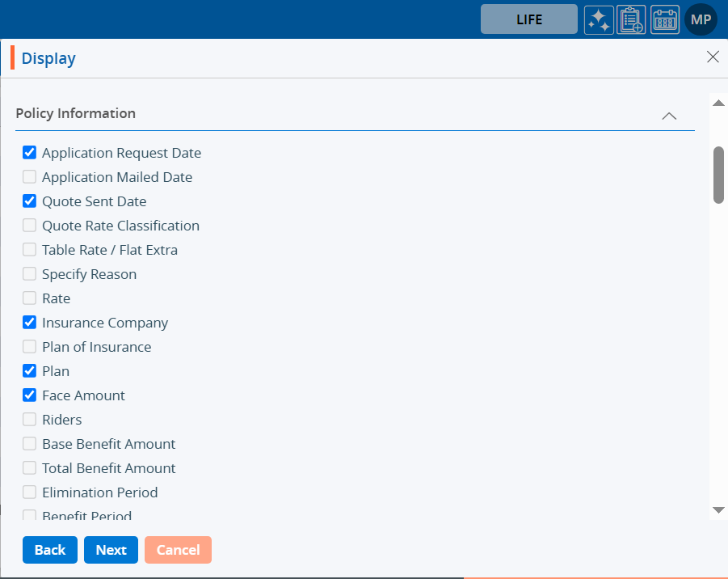The image size is (728, 579).
Task: Disable the Insurance Company checkbox
Action: click(29, 323)
